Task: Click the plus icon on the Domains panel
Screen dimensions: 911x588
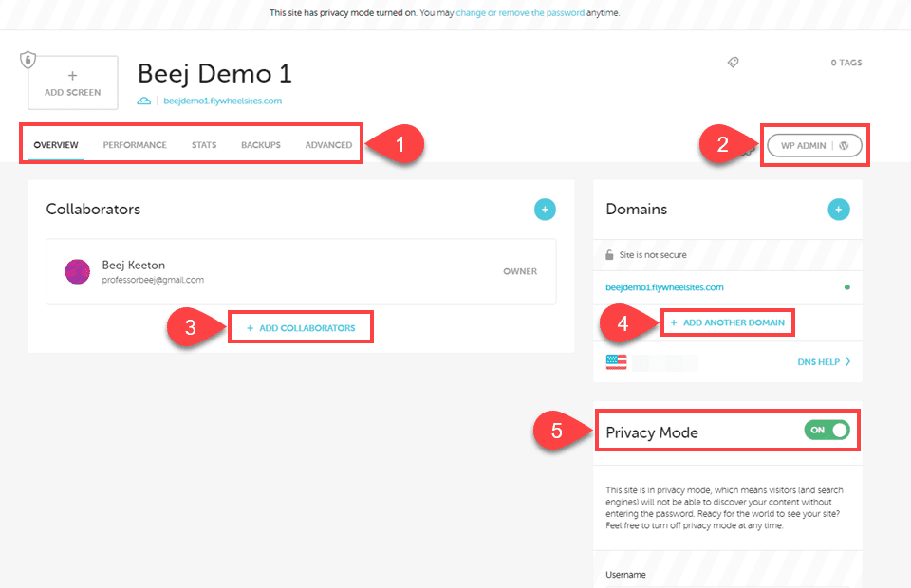Action: coord(839,209)
